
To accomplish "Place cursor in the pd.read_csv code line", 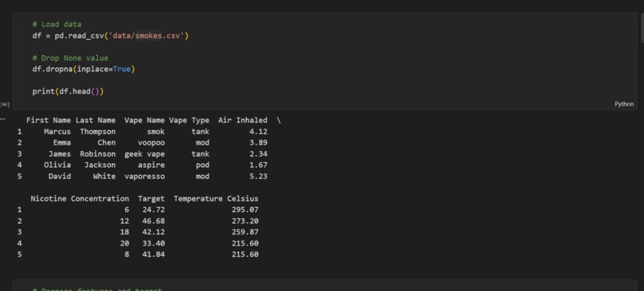I will (x=110, y=36).
